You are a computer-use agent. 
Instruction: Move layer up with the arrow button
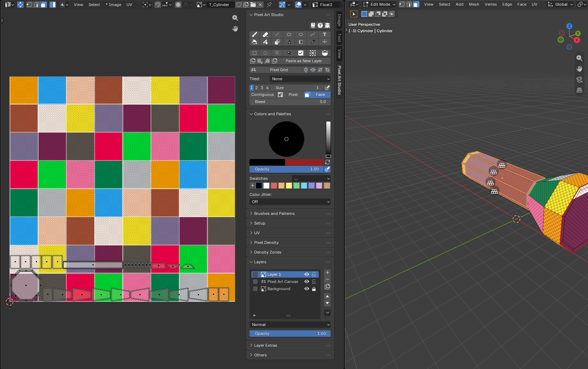coord(327,296)
